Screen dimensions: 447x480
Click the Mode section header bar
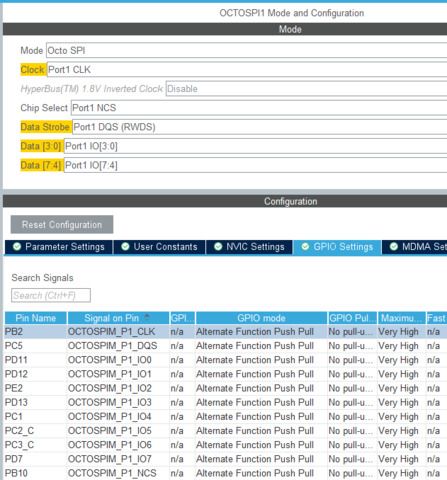[225, 29]
